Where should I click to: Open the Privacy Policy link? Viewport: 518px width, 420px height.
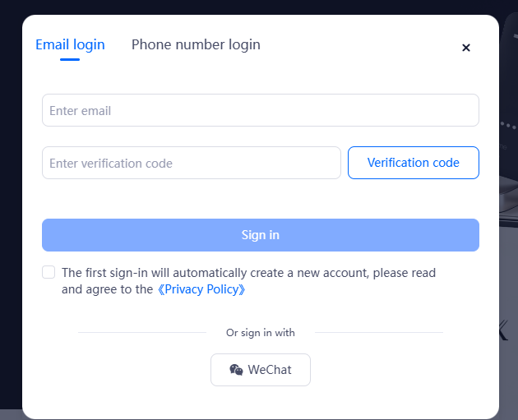[x=201, y=289]
